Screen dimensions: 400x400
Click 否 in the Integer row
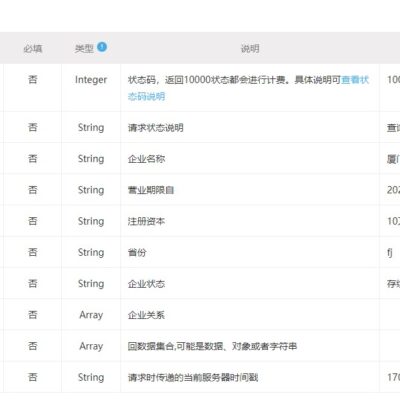[x=33, y=80]
